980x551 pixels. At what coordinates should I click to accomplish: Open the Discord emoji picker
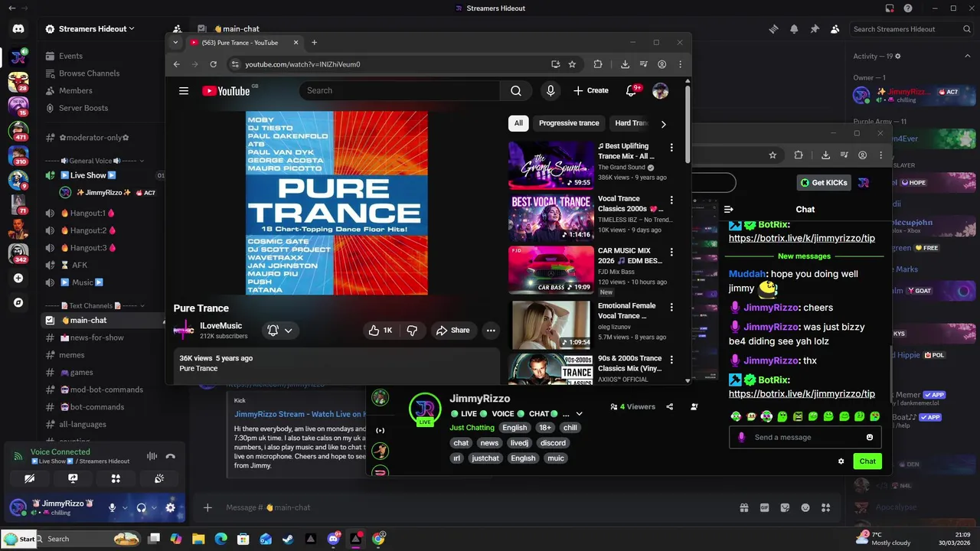pos(805,507)
